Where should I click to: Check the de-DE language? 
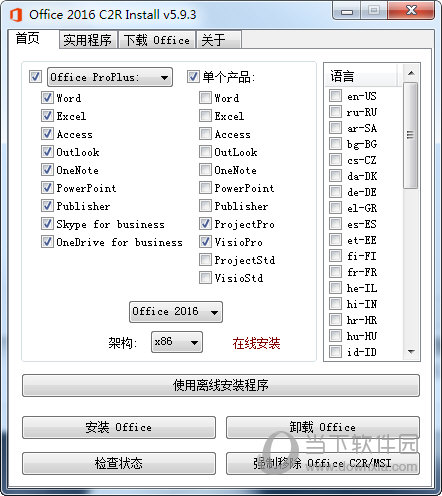(335, 191)
